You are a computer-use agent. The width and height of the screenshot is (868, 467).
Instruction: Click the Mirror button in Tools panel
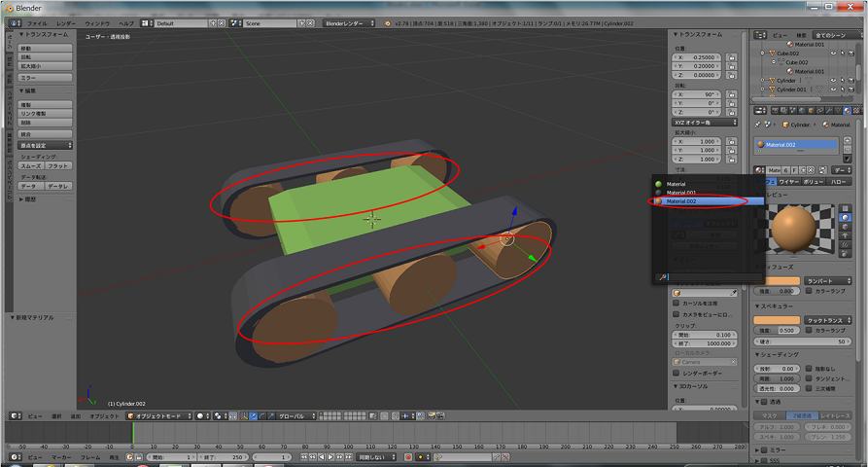(46, 77)
